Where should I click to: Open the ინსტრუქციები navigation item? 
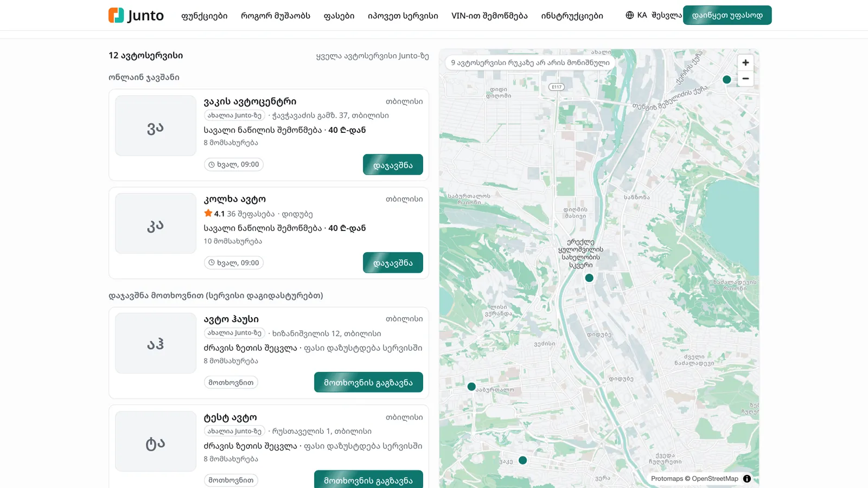[572, 16]
